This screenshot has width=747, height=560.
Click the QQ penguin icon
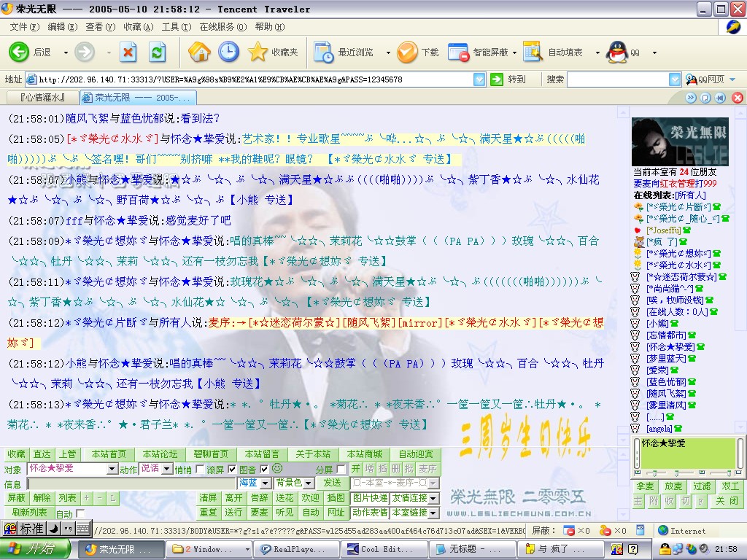616,52
